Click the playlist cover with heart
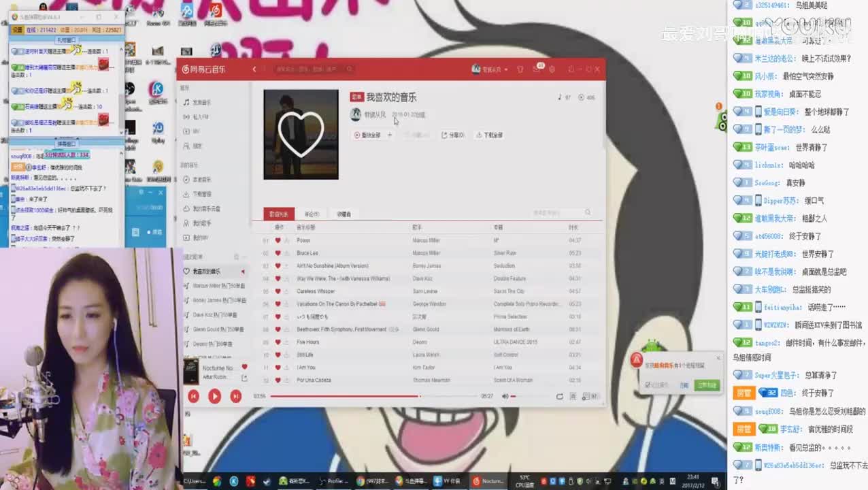 301,135
